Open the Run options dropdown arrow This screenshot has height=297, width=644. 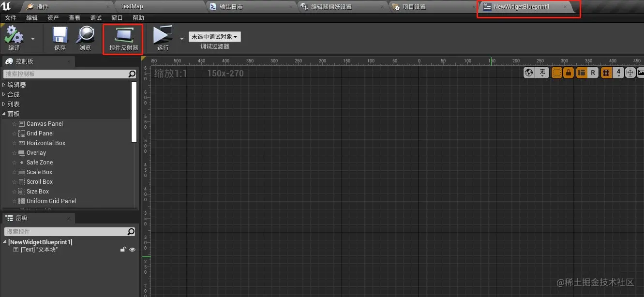tap(181, 38)
